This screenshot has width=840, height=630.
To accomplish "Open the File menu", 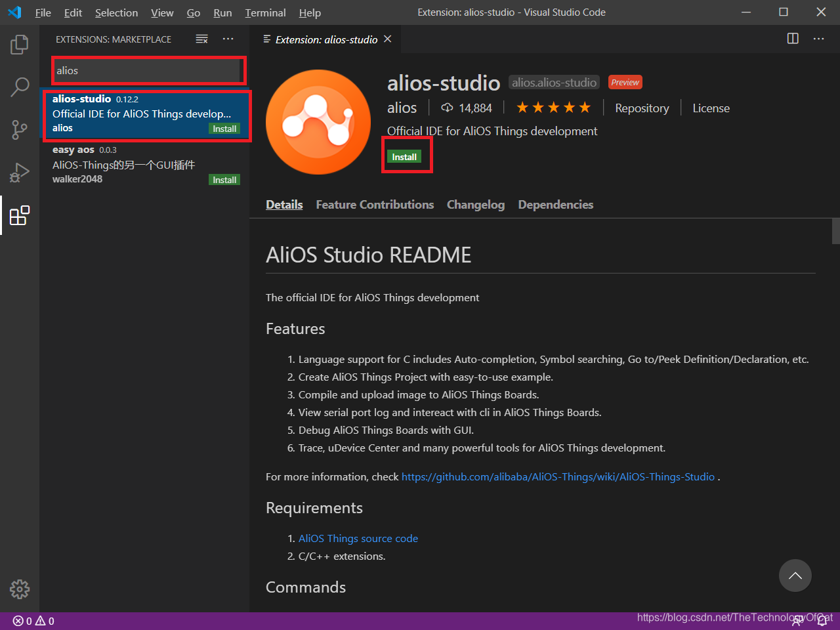I will click(x=43, y=12).
